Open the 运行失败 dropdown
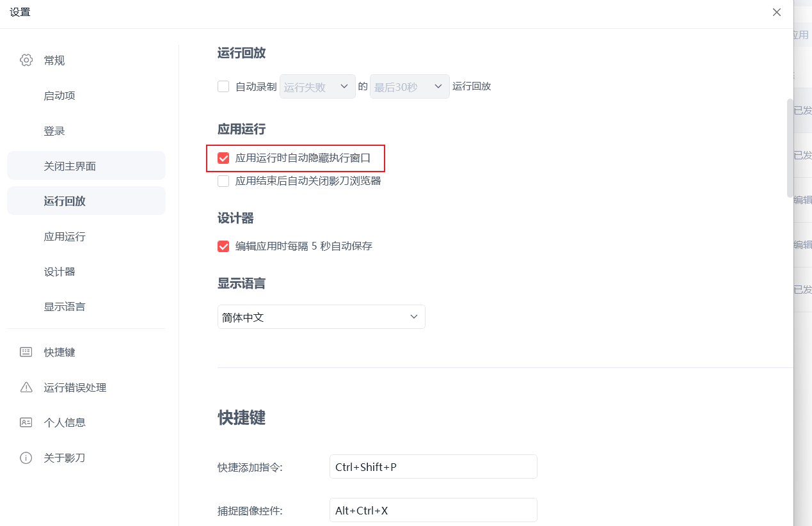Image resolution: width=812 pixels, height=526 pixels. point(317,86)
